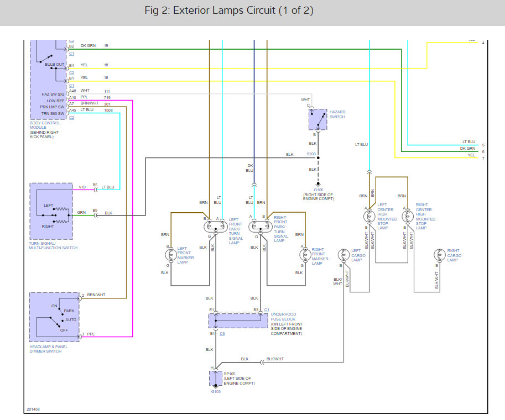Click continuation number 5 on LT BLU wire

point(483,145)
